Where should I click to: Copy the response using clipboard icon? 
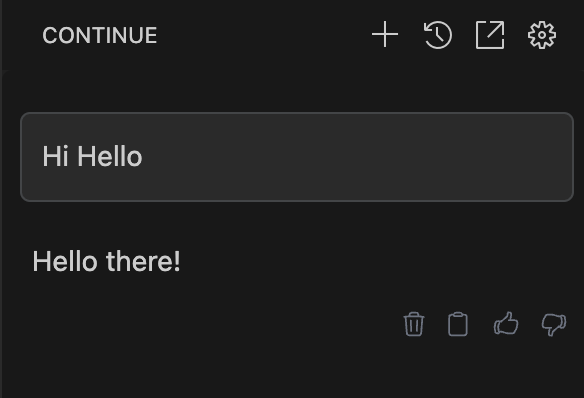(x=458, y=324)
